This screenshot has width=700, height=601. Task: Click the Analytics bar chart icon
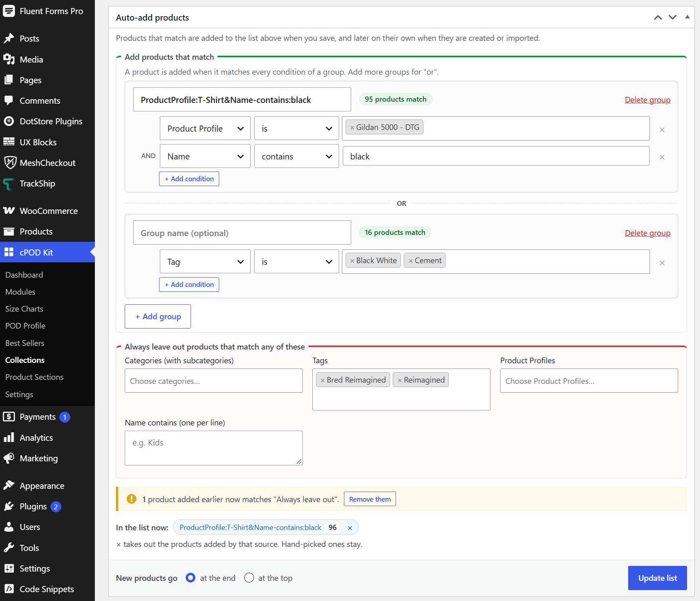[x=9, y=438]
